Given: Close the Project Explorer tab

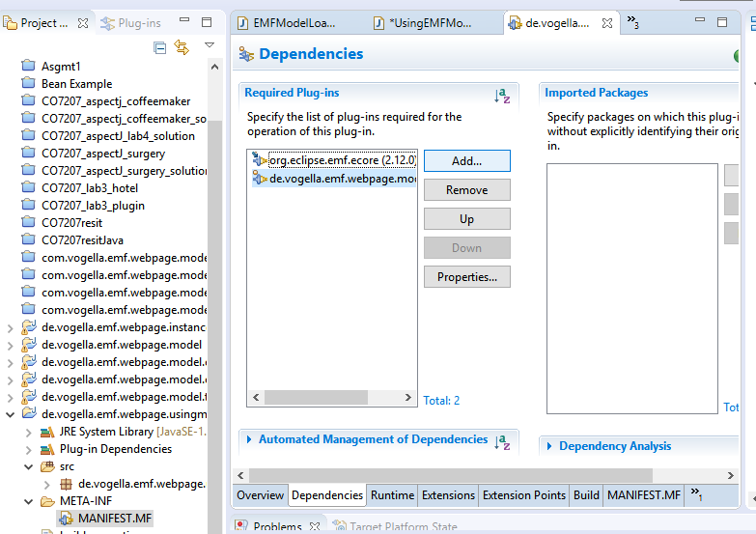Looking at the screenshot, I should pyautogui.click(x=83, y=23).
